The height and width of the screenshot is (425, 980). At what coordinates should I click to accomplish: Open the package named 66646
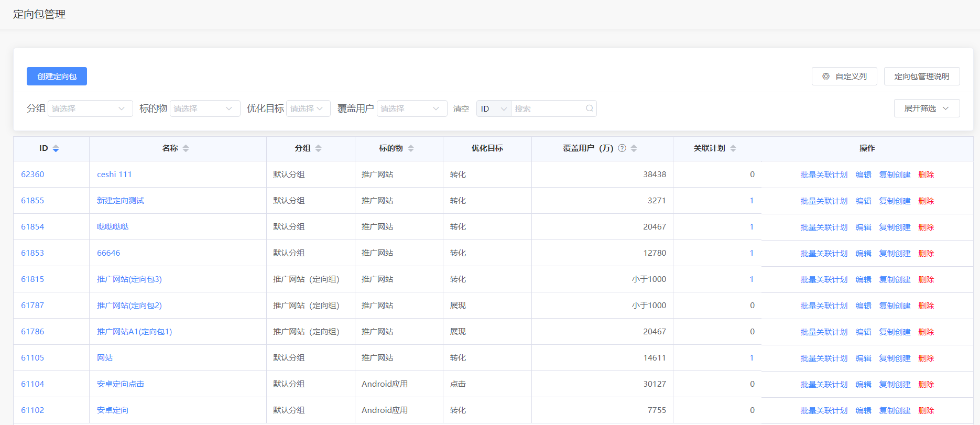[108, 253]
